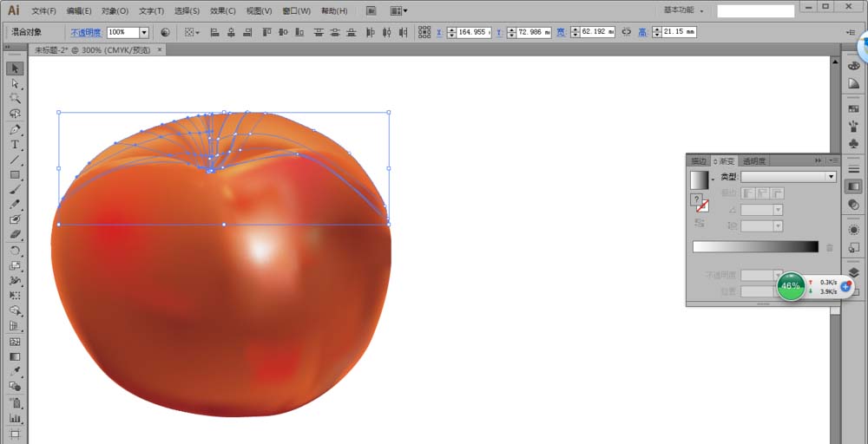
Task: Switch to the 透明度 panel tab
Action: click(753, 160)
